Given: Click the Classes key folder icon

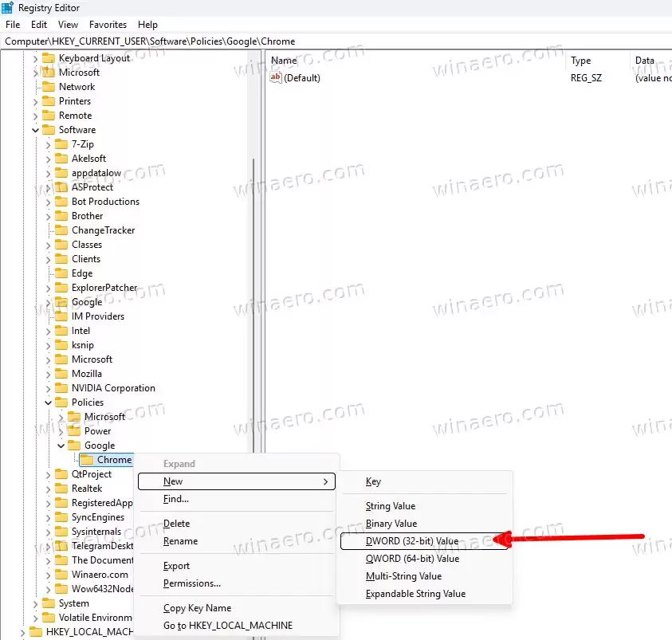Looking at the screenshot, I should pos(61,245).
